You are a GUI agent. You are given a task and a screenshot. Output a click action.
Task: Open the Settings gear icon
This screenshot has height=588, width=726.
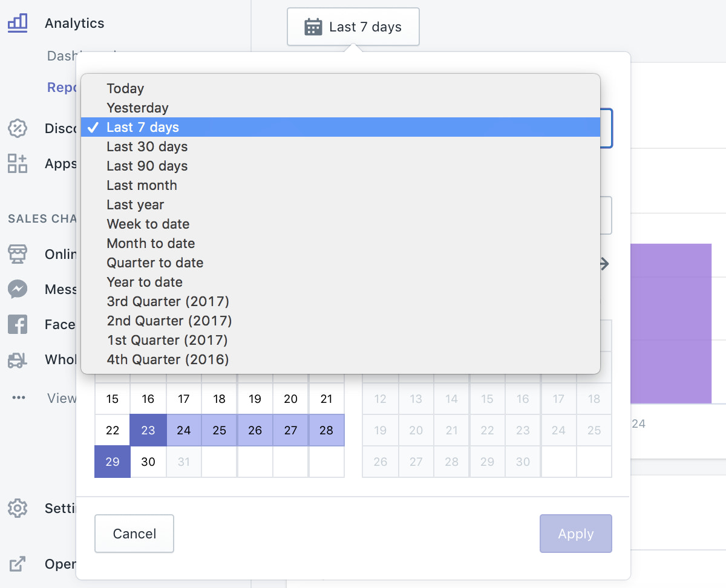[18, 508]
